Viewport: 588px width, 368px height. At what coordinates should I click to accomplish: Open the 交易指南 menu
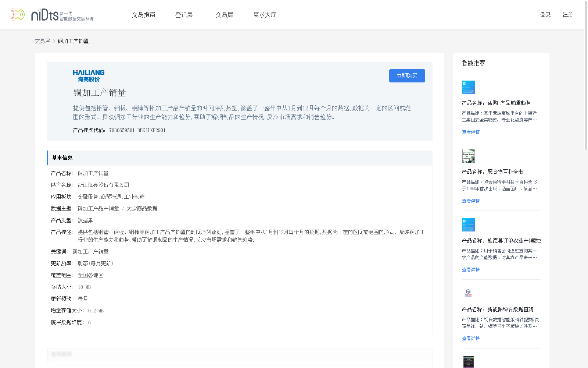144,15
